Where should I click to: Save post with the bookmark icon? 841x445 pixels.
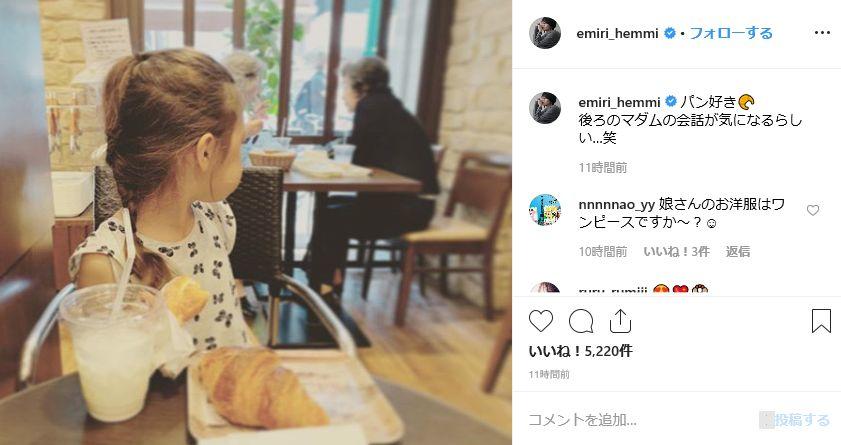[x=821, y=321]
